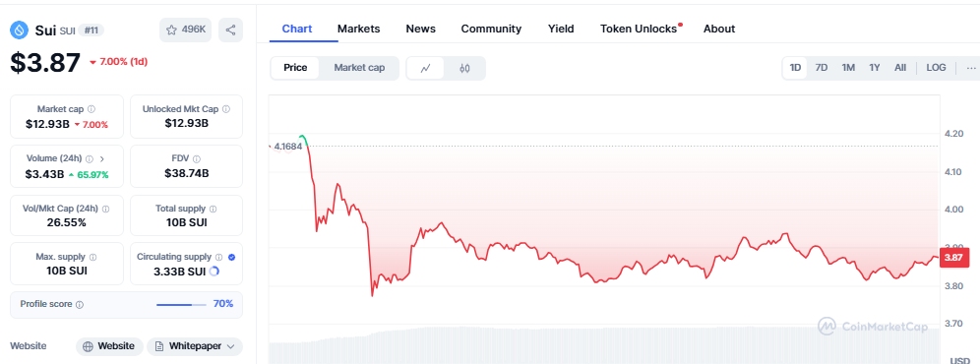Viewport: 980px width, 364px height.
Task: Click info icon next to Max. supply
Action: 93,257
